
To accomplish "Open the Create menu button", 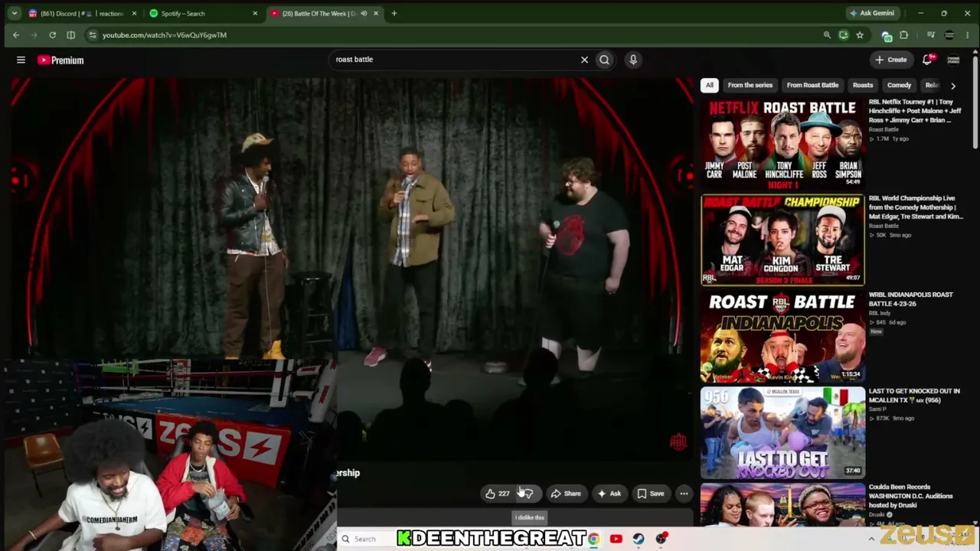I will [891, 60].
